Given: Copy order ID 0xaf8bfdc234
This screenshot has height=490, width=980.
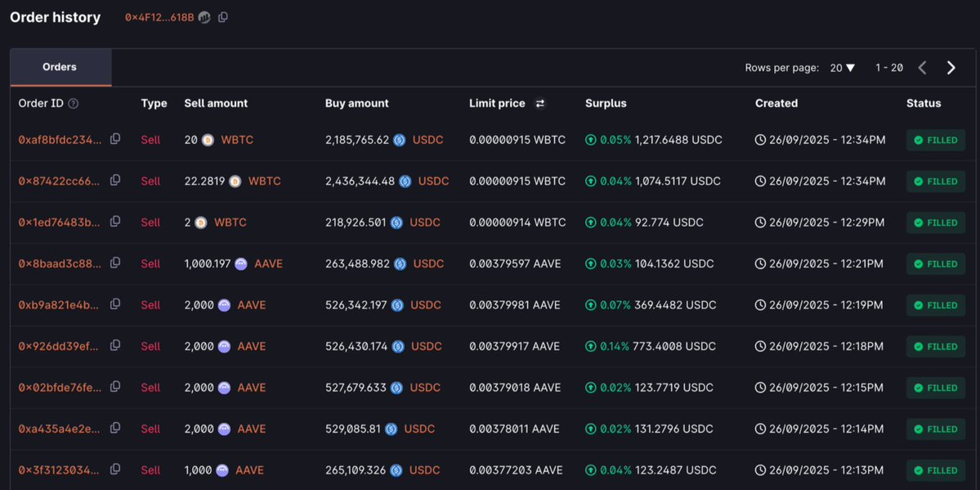Looking at the screenshot, I should (115, 139).
